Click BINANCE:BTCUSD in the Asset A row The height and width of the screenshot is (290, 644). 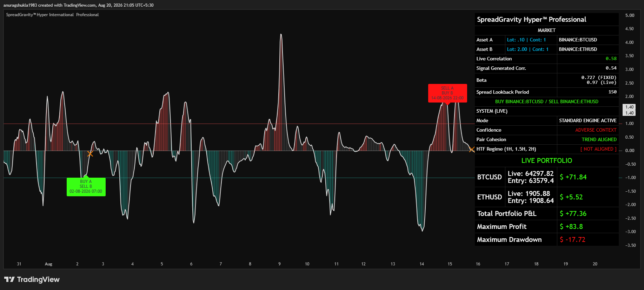(x=578, y=40)
